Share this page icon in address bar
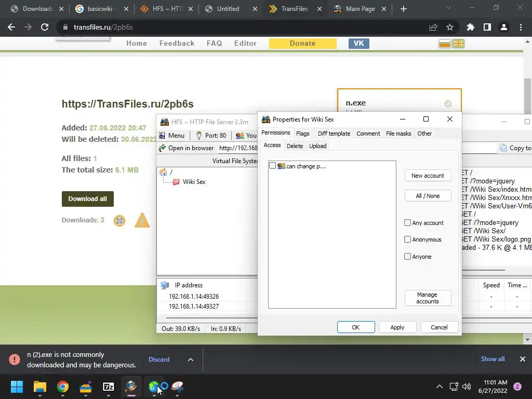The height and width of the screenshot is (399, 532). (433, 27)
